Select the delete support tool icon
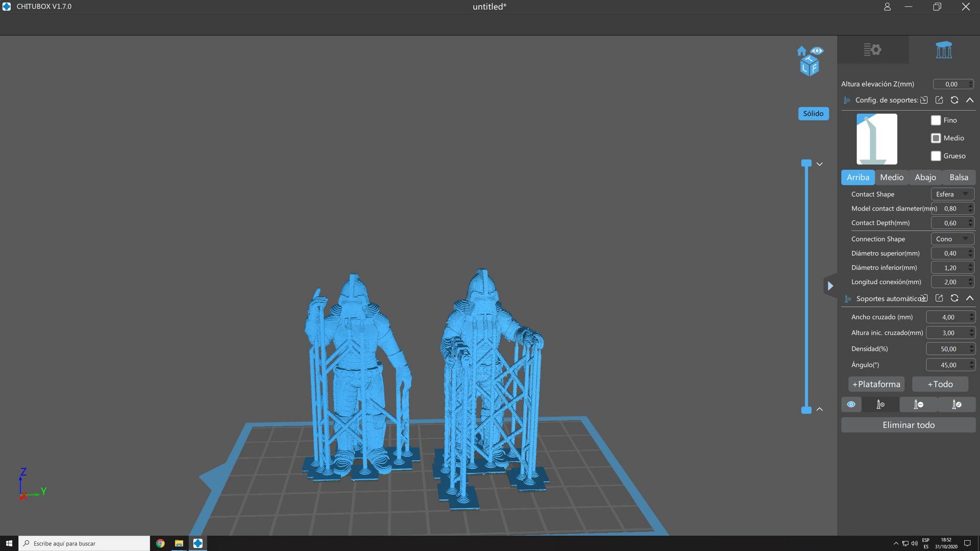The image size is (980, 551). 918,405
